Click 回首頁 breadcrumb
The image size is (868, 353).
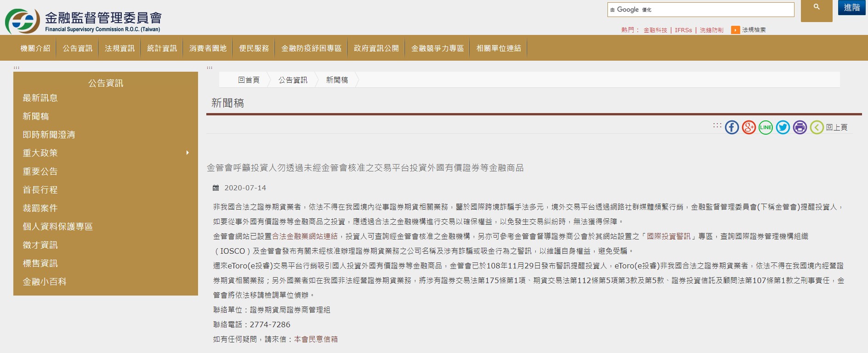pyautogui.click(x=249, y=80)
